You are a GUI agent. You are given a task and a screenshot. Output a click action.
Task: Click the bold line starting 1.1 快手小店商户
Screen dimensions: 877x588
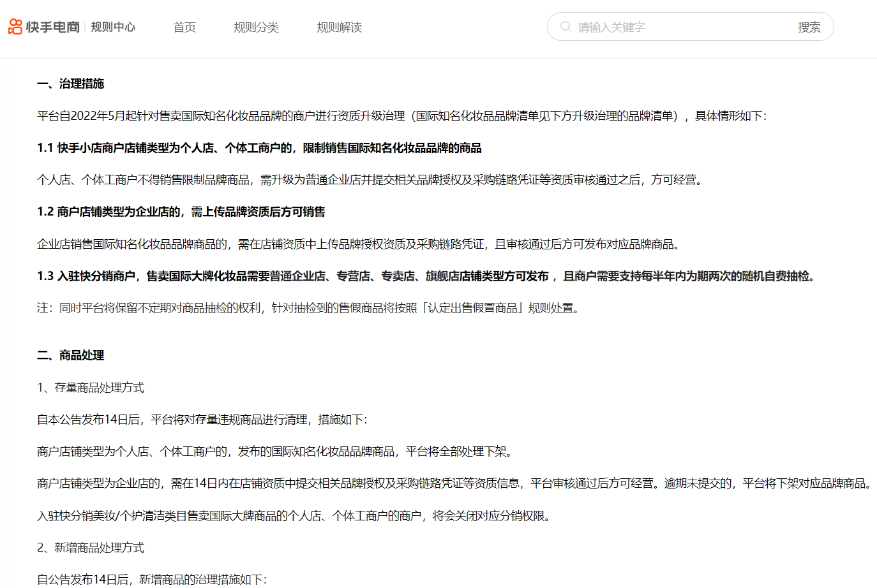(x=259, y=148)
